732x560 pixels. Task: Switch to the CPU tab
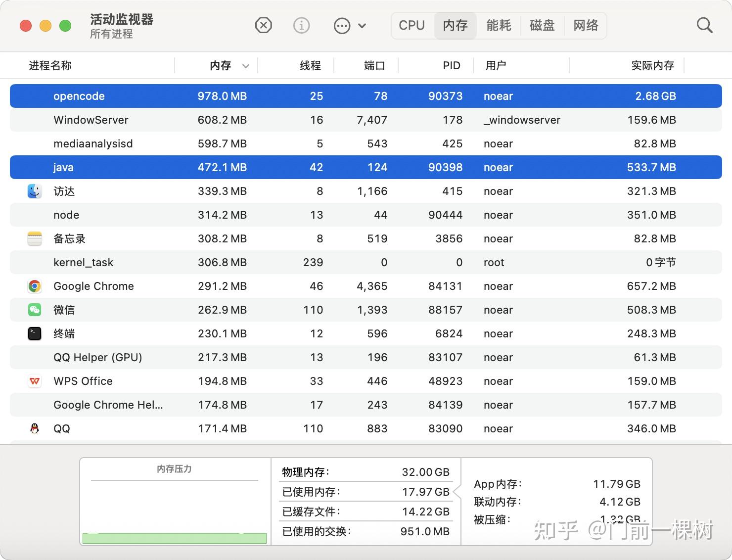pos(412,25)
